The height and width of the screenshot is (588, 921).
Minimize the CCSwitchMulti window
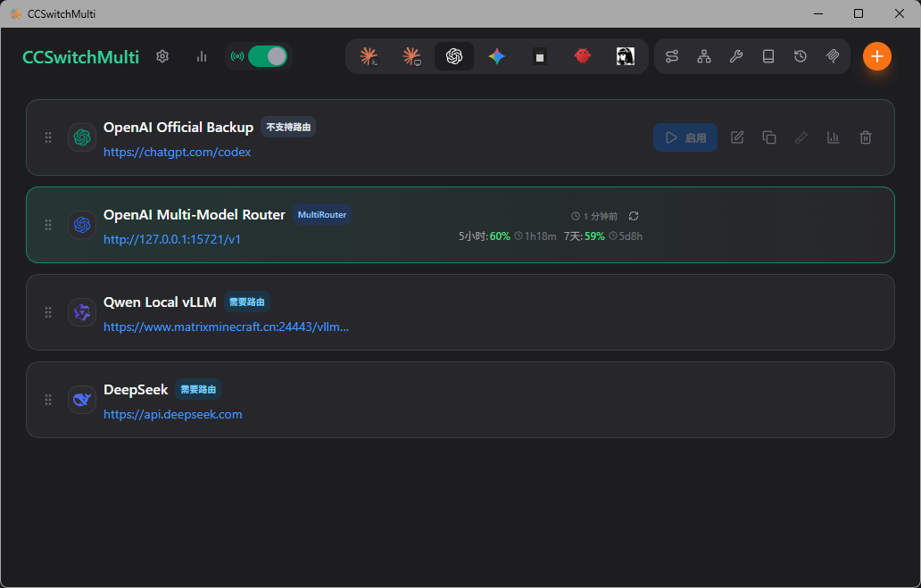817,13
